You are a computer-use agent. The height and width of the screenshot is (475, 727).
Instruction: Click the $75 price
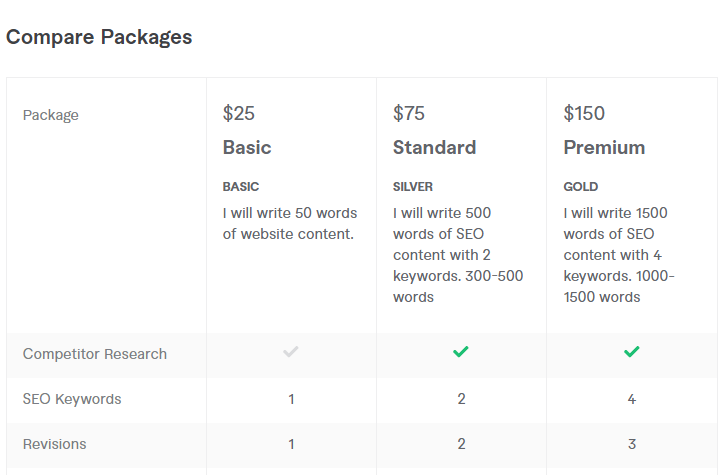[409, 113]
